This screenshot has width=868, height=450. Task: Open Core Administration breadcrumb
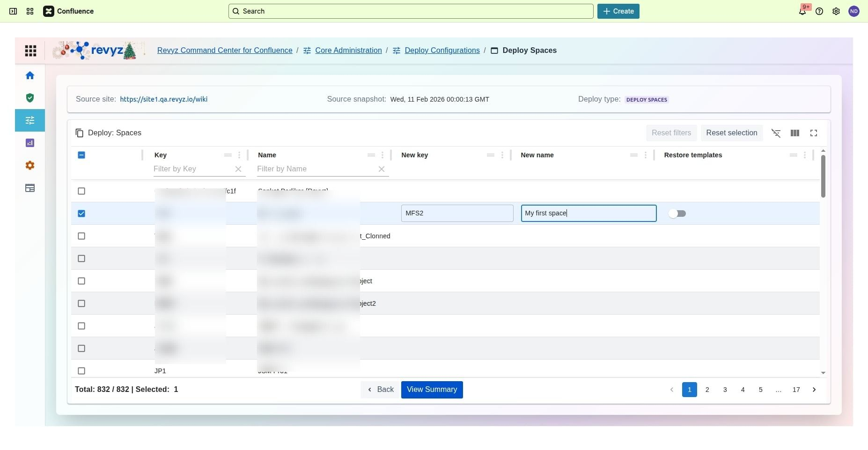348,51
